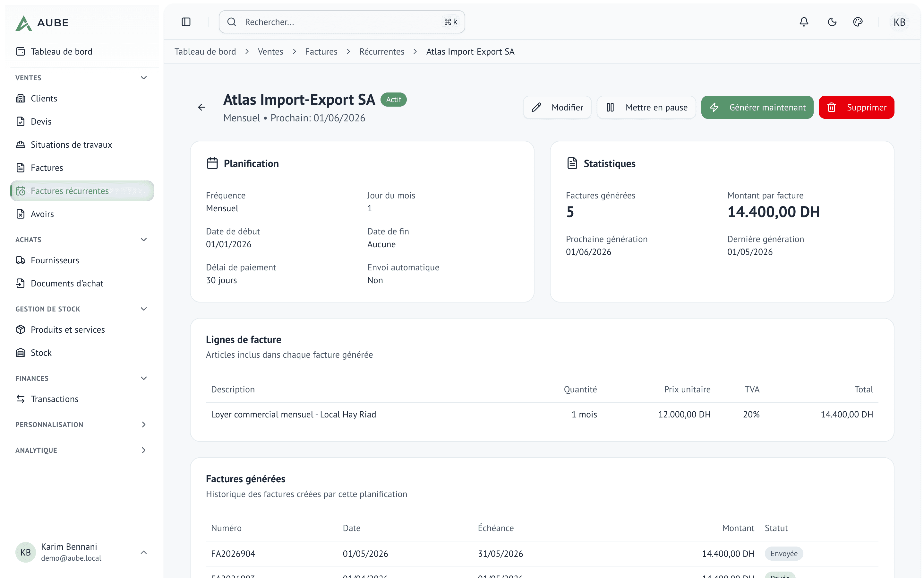Click invoice number FA2026904
924x578 pixels.
coord(233,554)
